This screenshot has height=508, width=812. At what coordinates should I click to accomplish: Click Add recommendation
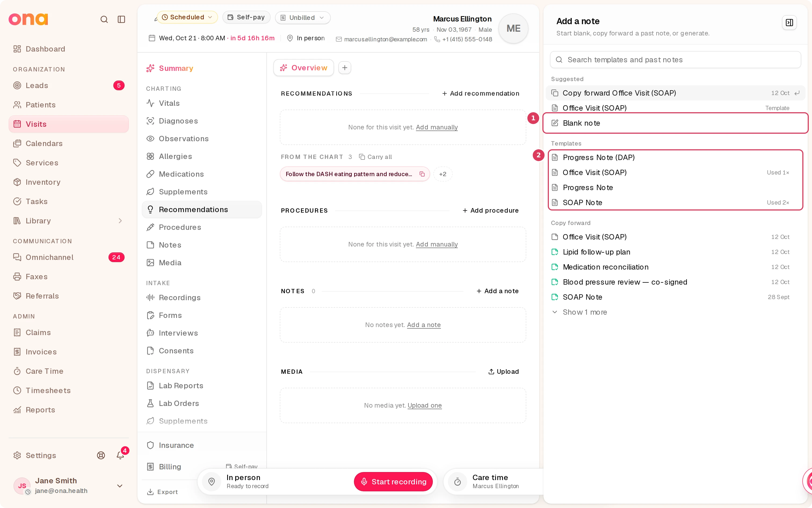pyautogui.click(x=481, y=93)
